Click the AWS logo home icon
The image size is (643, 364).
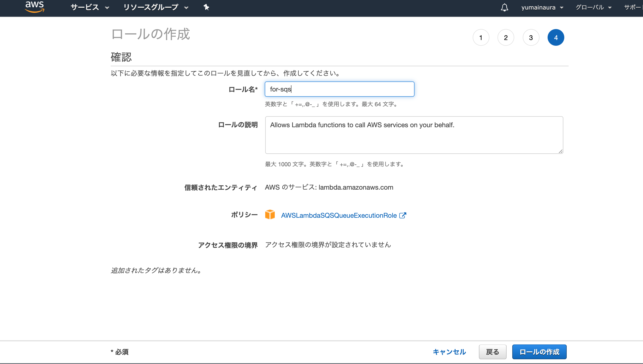pyautogui.click(x=35, y=7)
